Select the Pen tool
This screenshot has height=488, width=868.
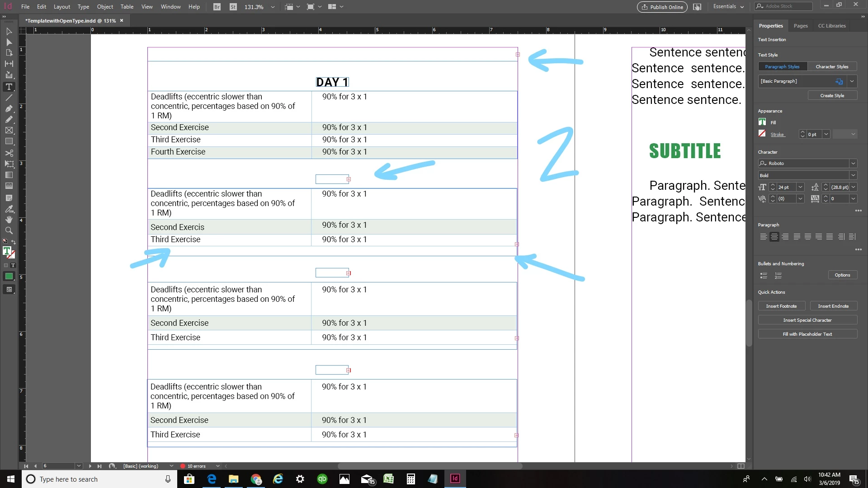pyautogui.click(x=9, y=109)
